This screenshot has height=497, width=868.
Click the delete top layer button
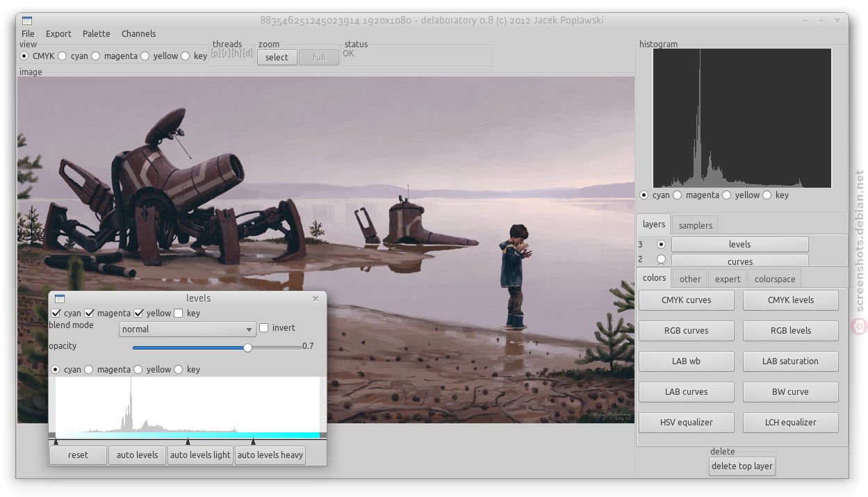click(x=742, y=466)
